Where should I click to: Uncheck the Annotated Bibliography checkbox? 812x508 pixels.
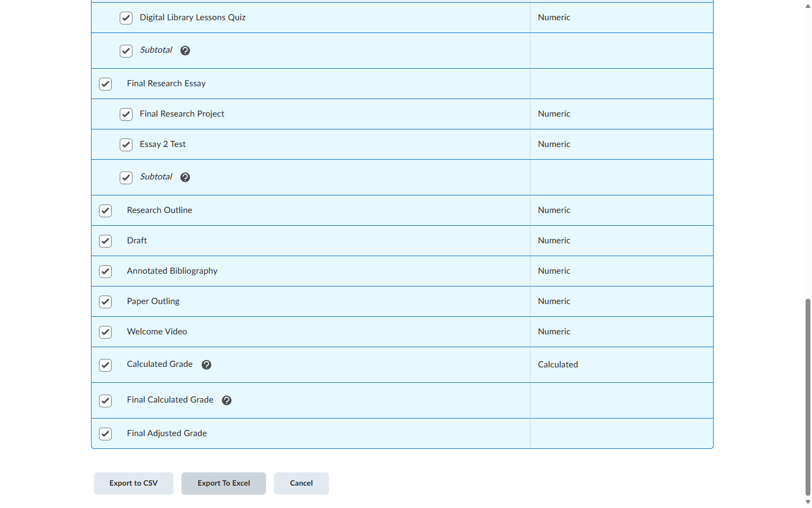point(105,272)
